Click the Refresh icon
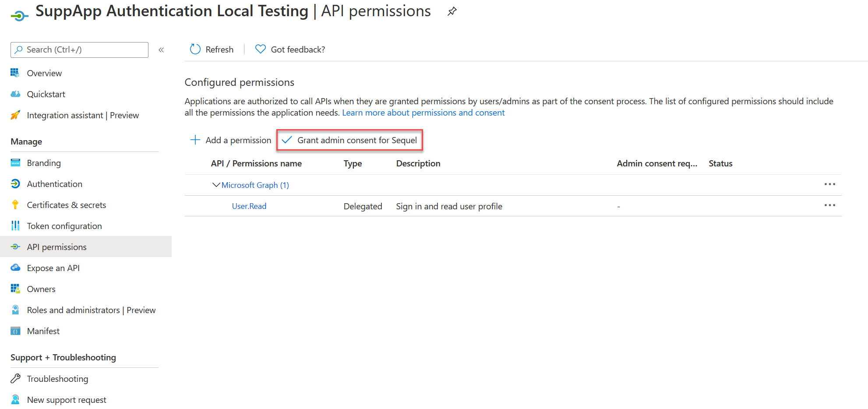This screenshot has width=868, height=409. click(x=195, y=49)
